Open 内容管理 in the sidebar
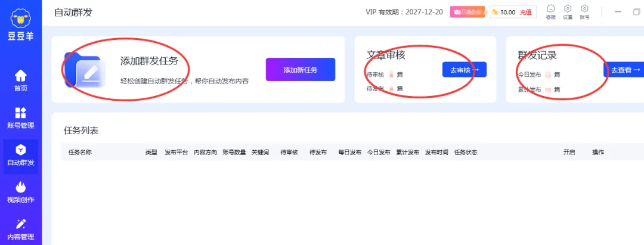The image size is (644, 245). click(x=21, y=230)
